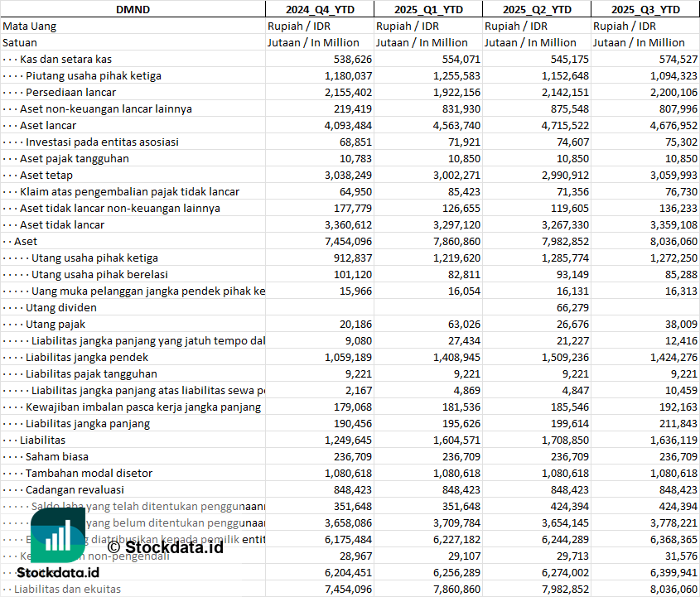Click the Stockdata.id label below the logo

pos(59,572)
